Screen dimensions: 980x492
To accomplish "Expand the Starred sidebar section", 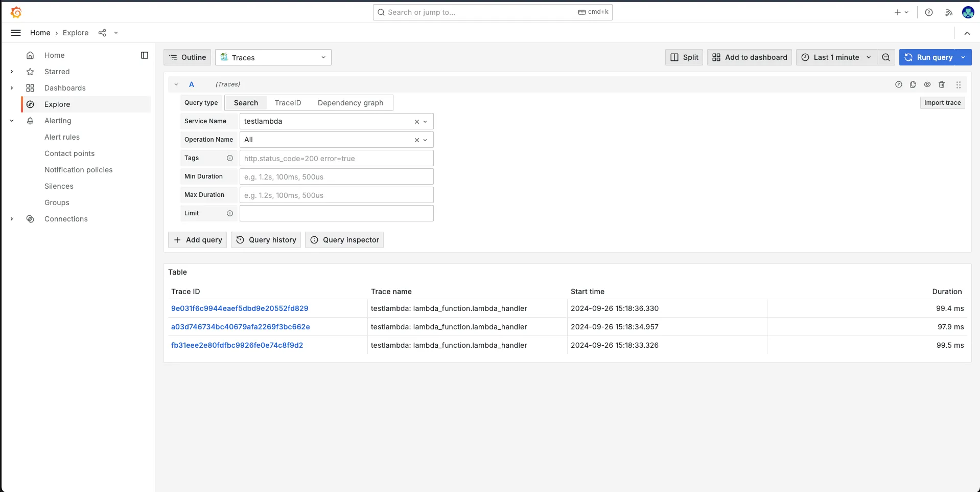I will pyautogui.click(x=12, y=72).
